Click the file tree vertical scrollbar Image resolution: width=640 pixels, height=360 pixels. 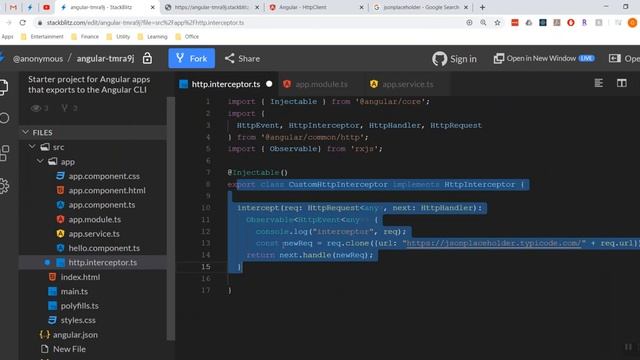coord(171,218)
